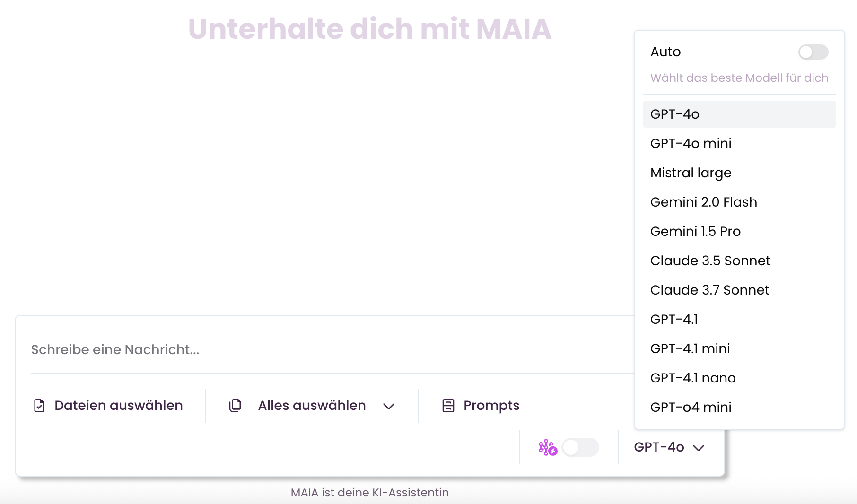Screen dimensions: 857x504
Task: Enable the Auto model selection switch
Action: (813, 52)
